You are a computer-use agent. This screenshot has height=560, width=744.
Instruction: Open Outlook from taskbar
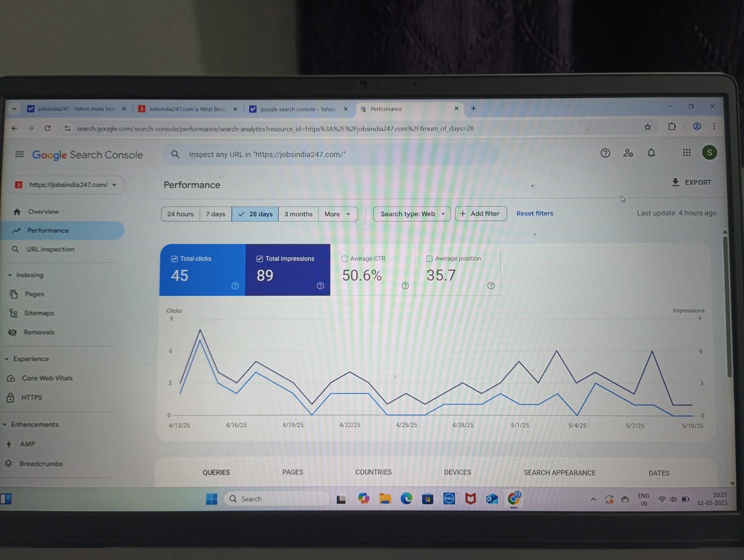[492, 499]
